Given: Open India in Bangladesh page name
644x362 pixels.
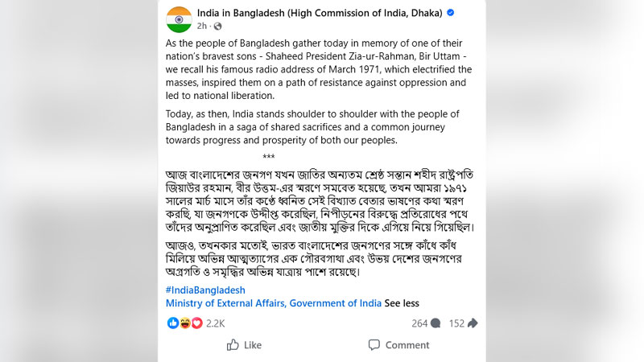Looking at the screenshot, I should 320,13.
